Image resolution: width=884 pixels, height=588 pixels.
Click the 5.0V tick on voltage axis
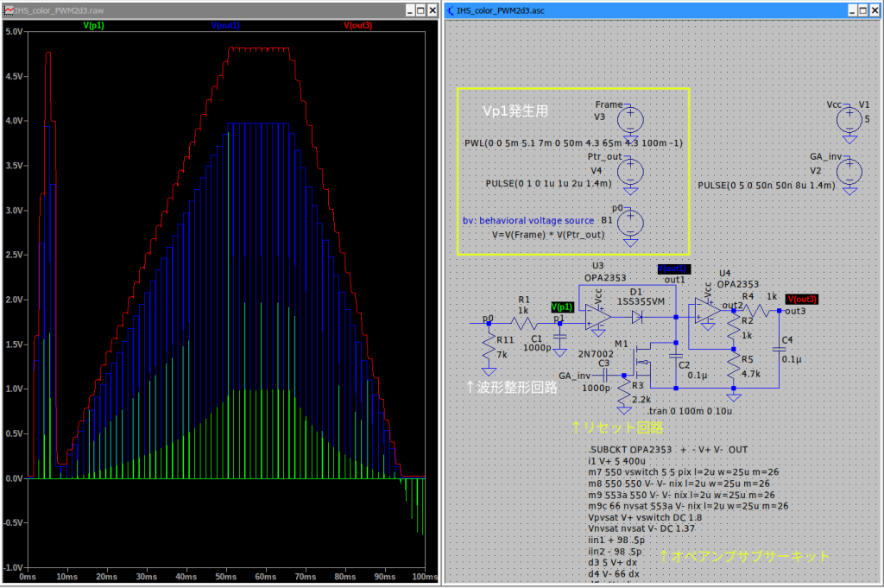pyautogui.click(x=14, y=32)
